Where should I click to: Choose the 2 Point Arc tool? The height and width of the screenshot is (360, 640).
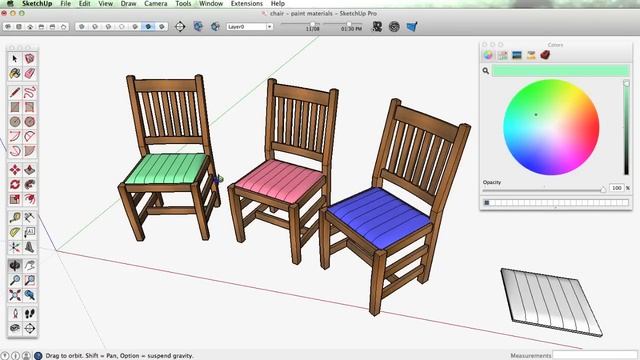pyautogui.click(x=29, y=136)
